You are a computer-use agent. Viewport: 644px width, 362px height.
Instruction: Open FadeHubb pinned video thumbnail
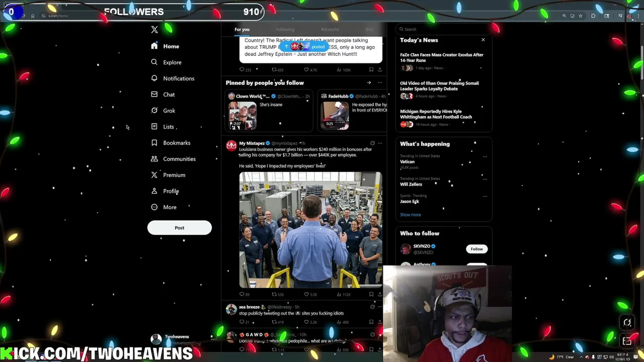(x=336, y=116)
